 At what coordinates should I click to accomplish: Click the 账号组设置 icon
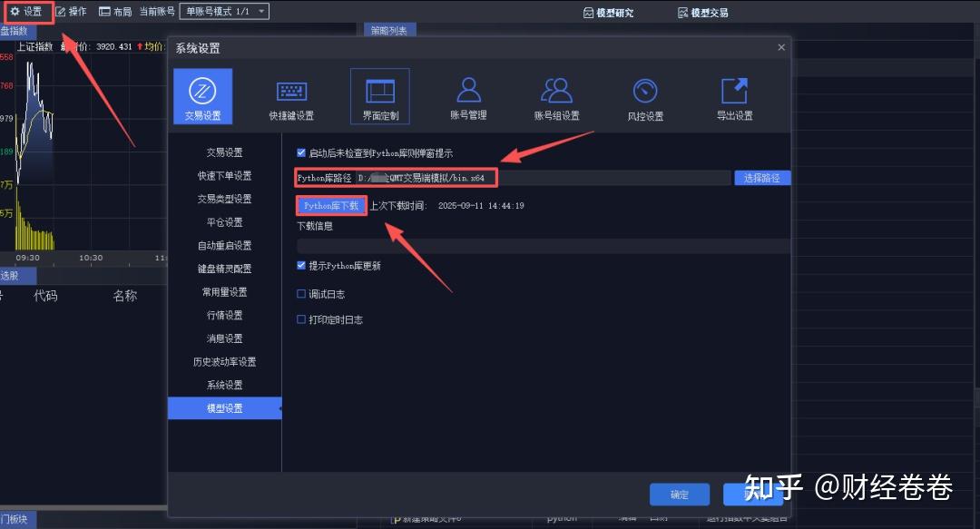(556, 94)
